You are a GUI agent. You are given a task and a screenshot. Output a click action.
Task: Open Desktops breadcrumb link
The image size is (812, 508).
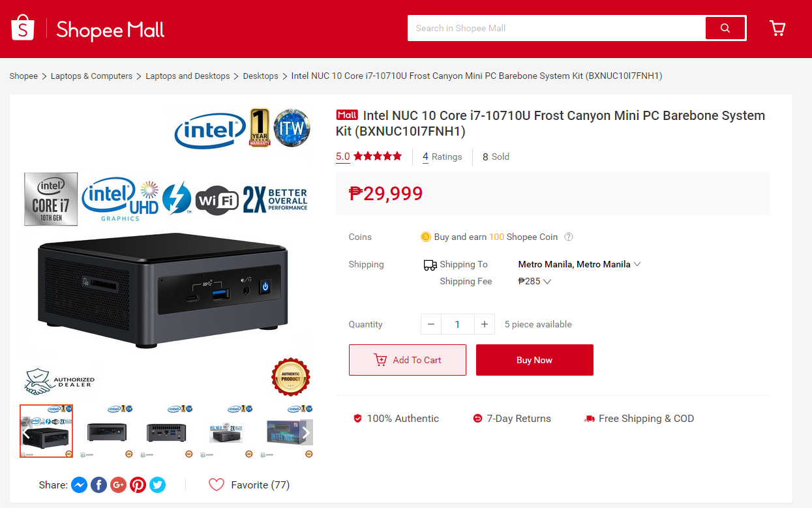tap(260, 76)
